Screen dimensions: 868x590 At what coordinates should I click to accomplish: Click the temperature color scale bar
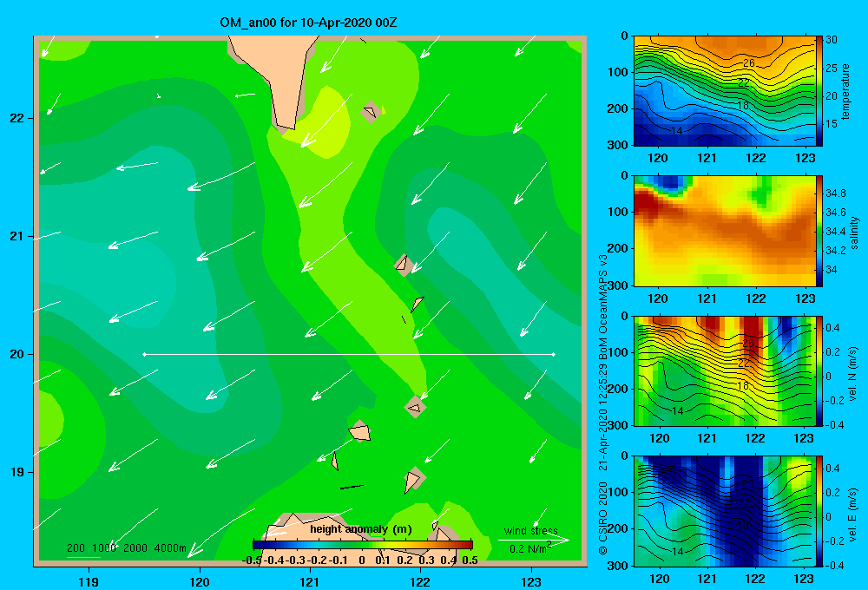[819, 91]
